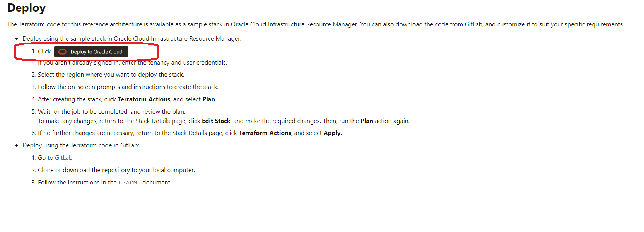Screen dimensions: 644x232
Task: Click the Deploy to Oracle Cloud button
Action: [x=91, y=52]
